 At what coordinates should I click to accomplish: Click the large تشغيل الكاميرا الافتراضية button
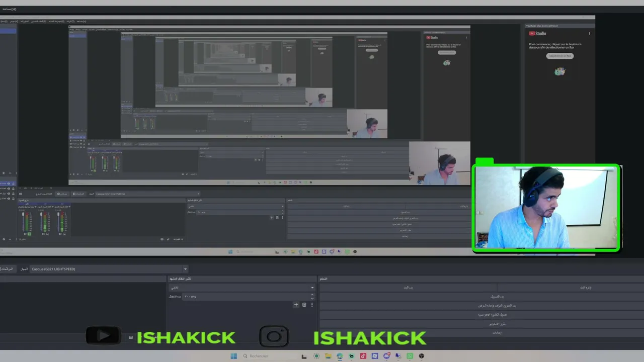coord(482,315)
